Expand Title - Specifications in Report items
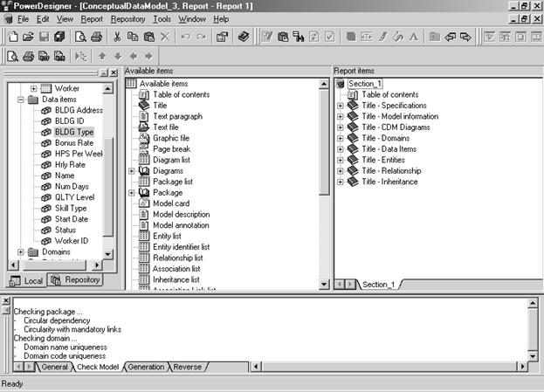This screenshot has width=544, height=392. tap(341, 106)
